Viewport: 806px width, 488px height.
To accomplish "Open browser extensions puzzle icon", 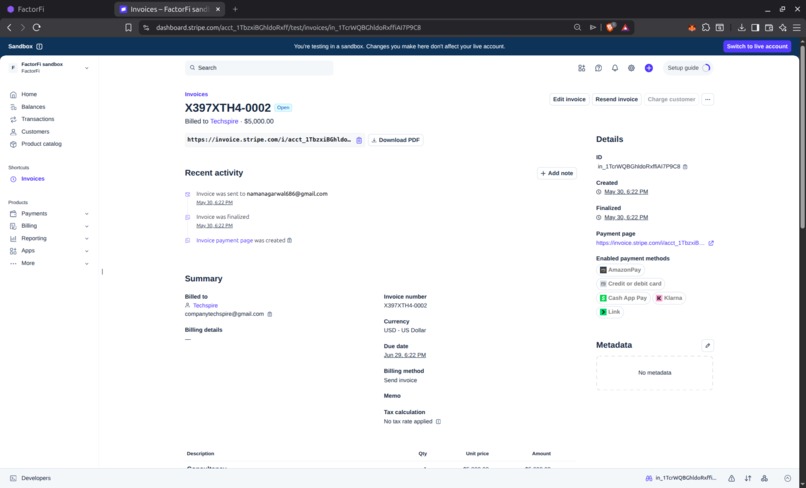I will (x=706, y=27).
